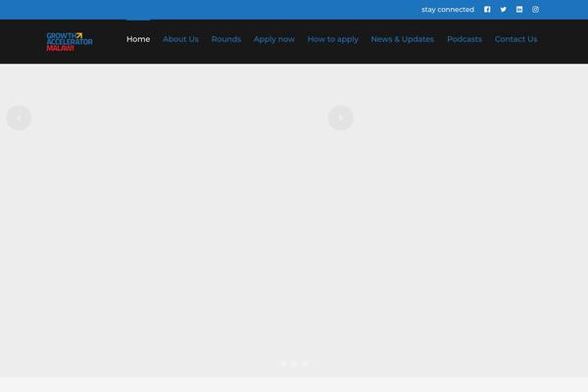Open the Instagram social icon
Image resolution: width=588 pixels, height=392 pixels.
(x=535, y=10)
